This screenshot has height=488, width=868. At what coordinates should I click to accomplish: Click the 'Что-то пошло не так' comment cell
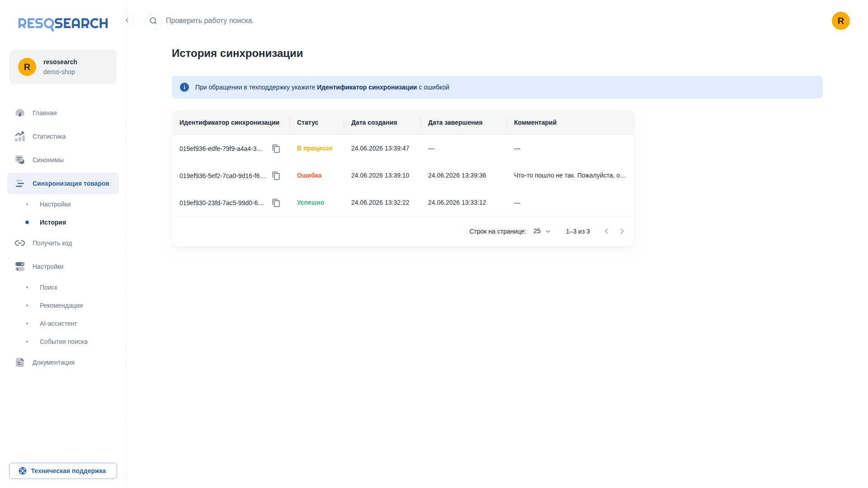point(570,175)
